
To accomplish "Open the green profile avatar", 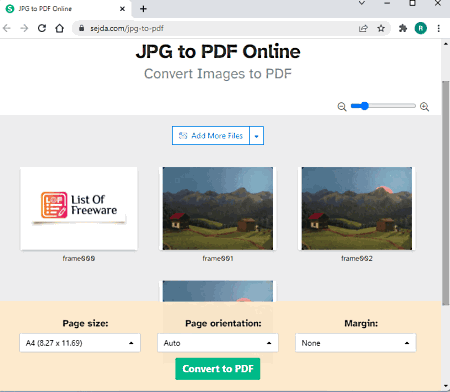I will [421, 28].
